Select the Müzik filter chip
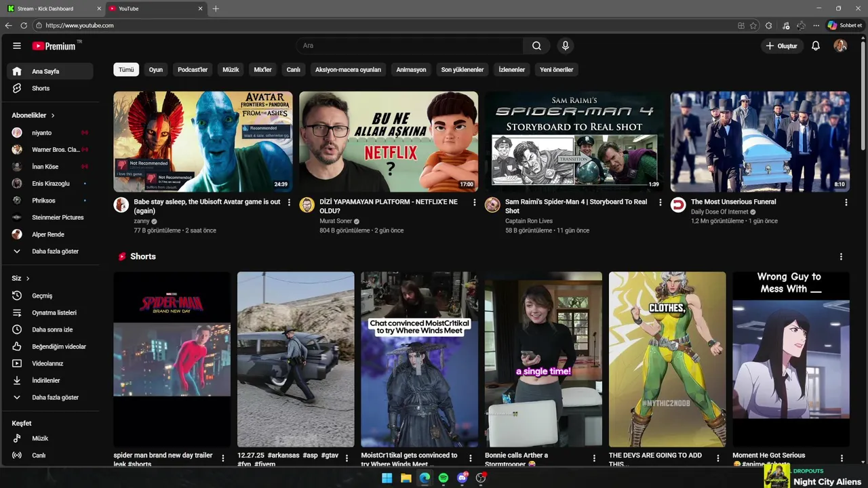868x488 pixels. [231, 70]
